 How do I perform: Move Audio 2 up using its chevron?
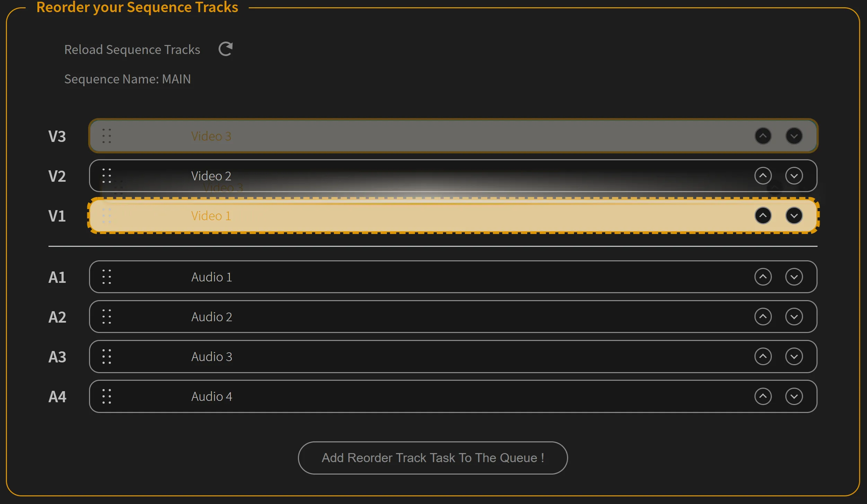763,316
